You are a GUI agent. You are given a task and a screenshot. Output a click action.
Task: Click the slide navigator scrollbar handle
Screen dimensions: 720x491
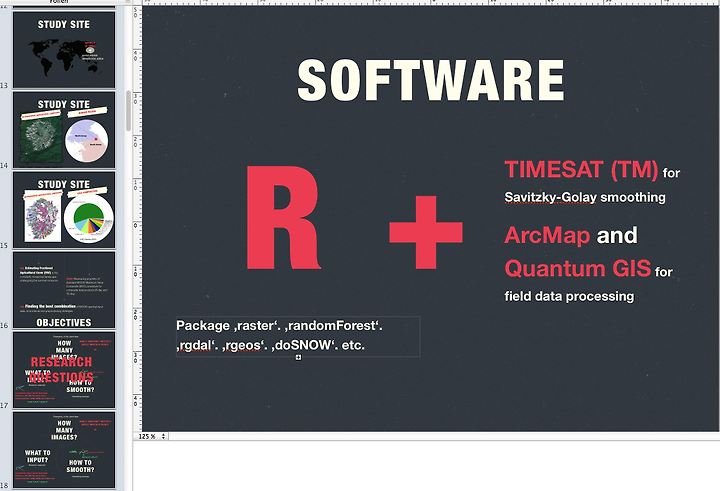pyautogui.click(x=128, y=111)
